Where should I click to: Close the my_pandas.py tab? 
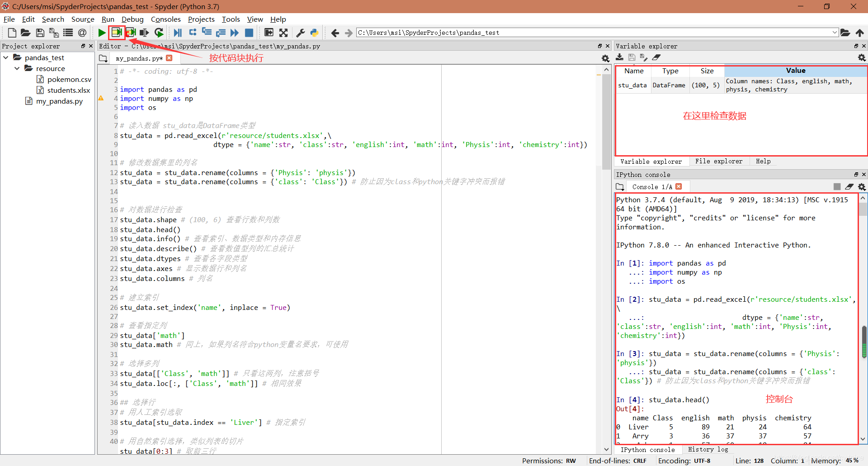tap(169, 58)
